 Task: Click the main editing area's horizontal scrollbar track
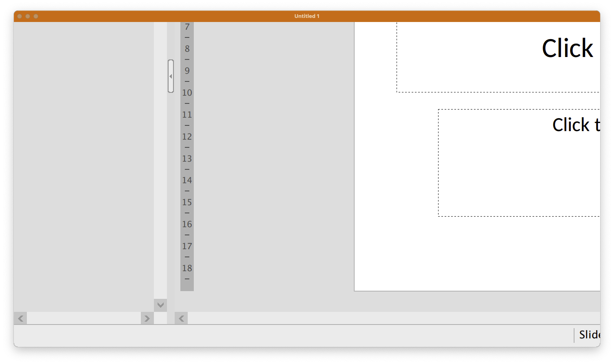391,318
